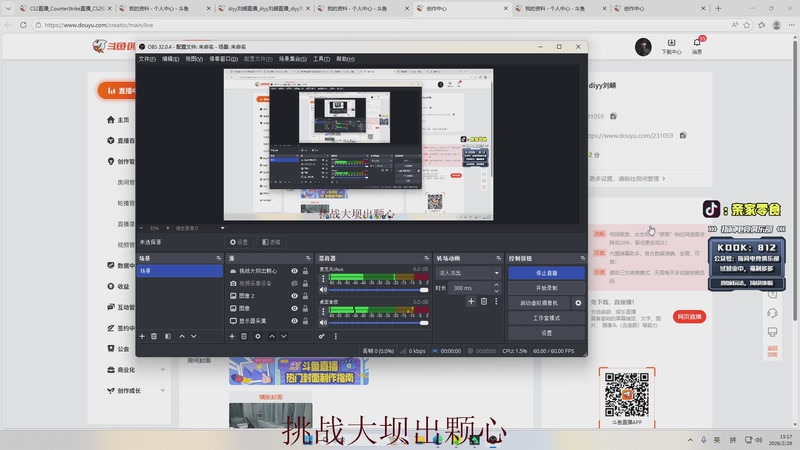Undock the 源 sources panel float icon

point(308,258)
